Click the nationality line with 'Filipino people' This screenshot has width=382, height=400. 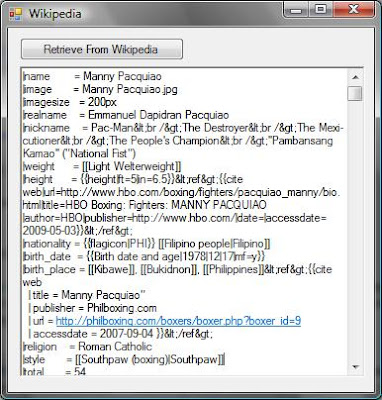[x=147, y=244]
